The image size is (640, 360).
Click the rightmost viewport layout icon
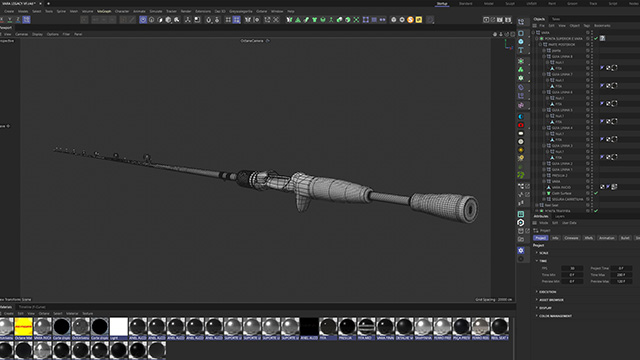pos(513,34)
